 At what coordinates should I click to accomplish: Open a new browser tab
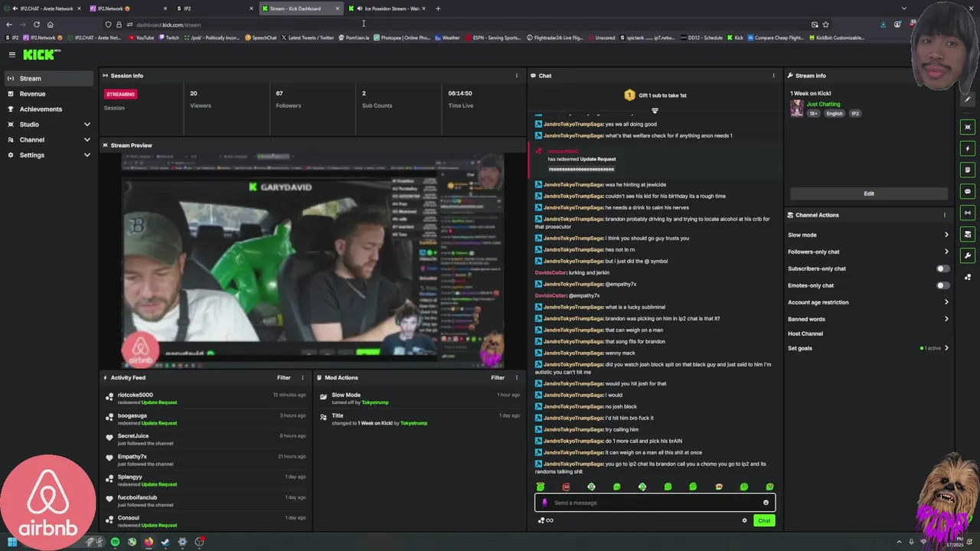pyautogui.click(x=438, y=8)
